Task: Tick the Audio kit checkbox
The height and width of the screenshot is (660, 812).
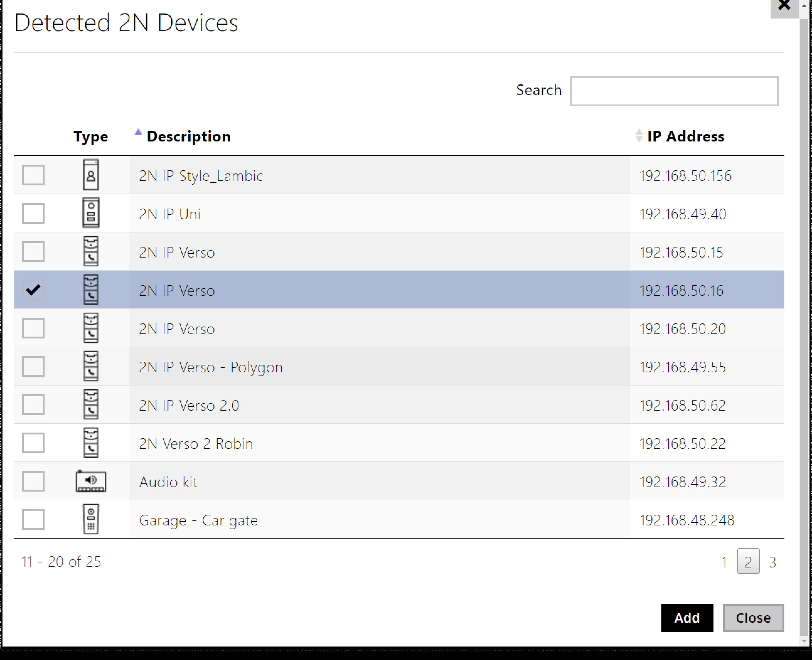Action: click(x=33, y=481)
